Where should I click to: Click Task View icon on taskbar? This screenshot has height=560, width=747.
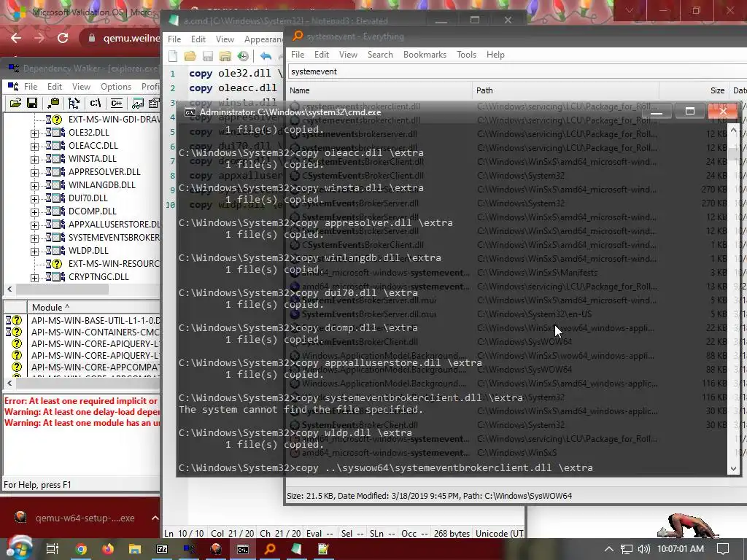point(52,549)
